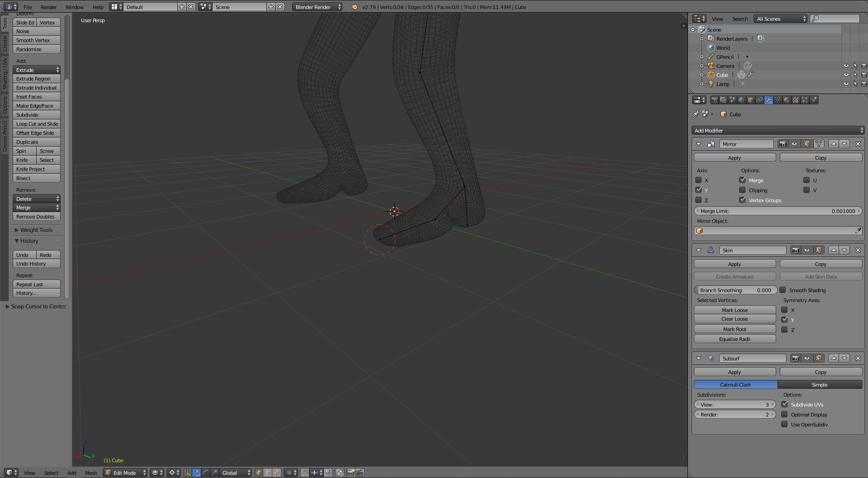The height and width of the screenshot is (478, 868).
Task: Adjust the Merge Limit value field
Action: click(778, 211)
